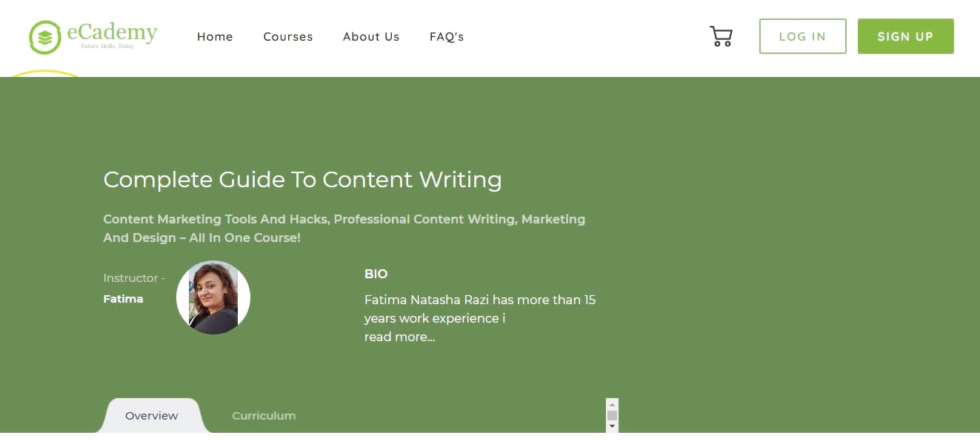This screenshot has height=441, width=980.
Task: Navigate to About Us
Action: 370,36
